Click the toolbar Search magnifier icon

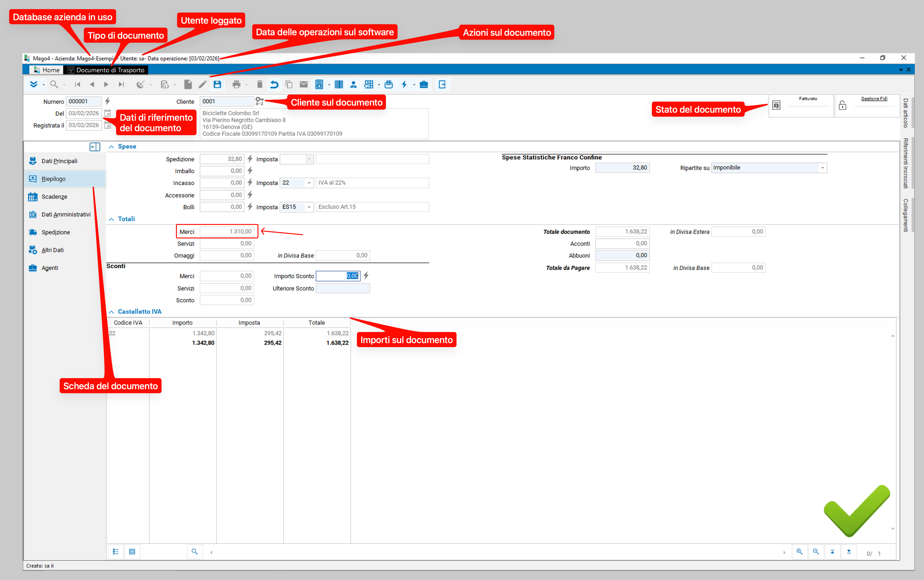(54, 84)
